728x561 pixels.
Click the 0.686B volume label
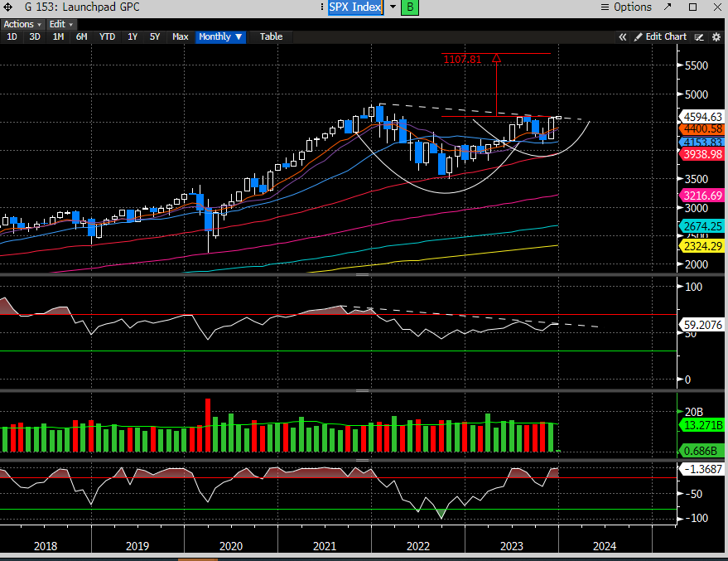703,451
